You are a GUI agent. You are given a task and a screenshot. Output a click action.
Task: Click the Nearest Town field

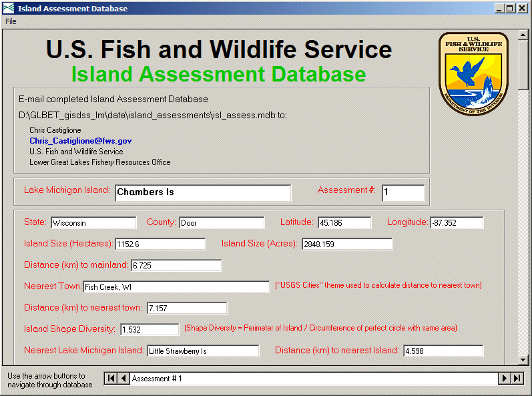176,286
